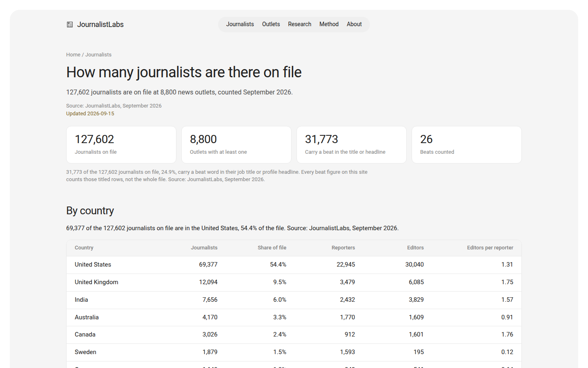Click India's 3,829 editors cell
The width and height of the screenshot is (588, 368).
pos(416,300)
